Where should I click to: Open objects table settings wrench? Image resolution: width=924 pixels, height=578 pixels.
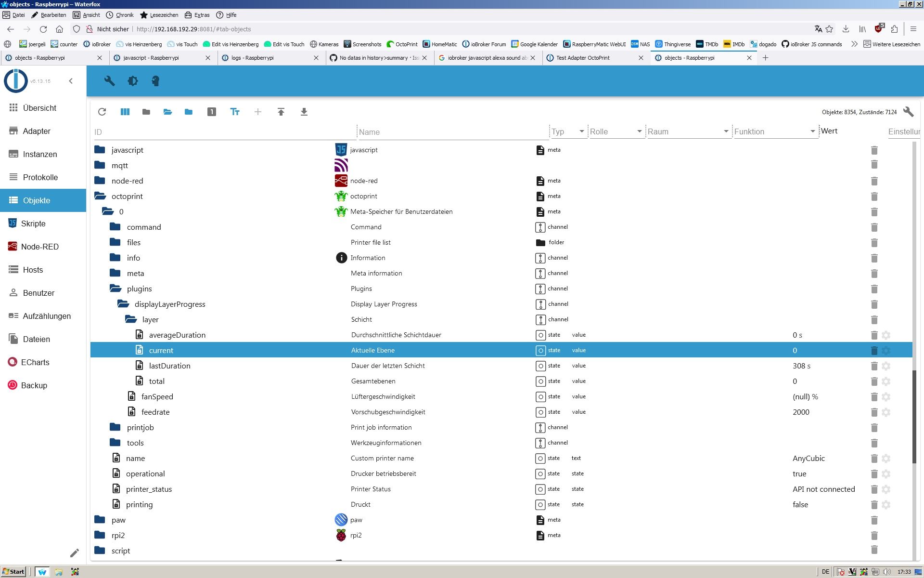pos(908,112)
